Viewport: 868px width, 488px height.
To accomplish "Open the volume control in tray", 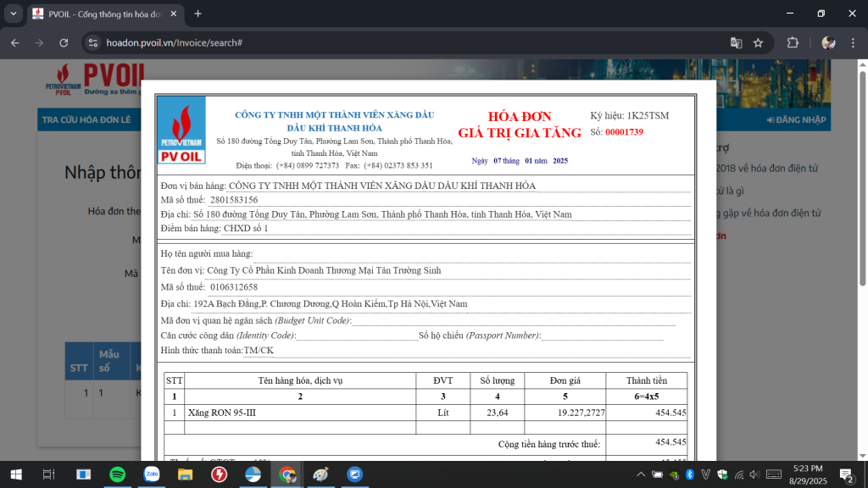I will pyautogui.click(x=754, y=474).
